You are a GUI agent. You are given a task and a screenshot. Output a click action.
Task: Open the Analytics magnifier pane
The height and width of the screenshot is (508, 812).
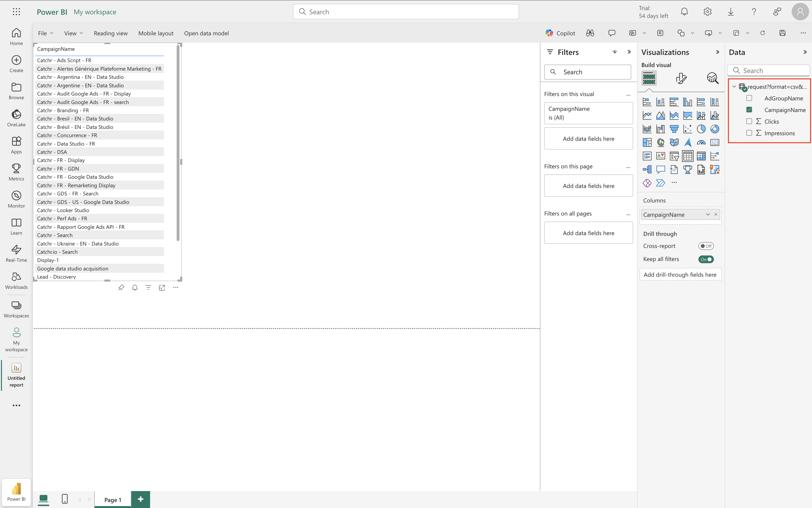(712, 78)
